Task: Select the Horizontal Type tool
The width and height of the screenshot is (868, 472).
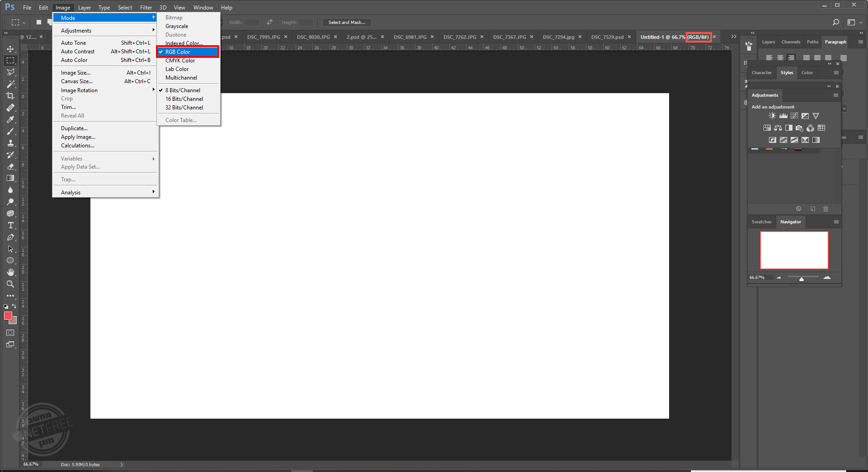Action: pyautogui.click(x=10, y=225)
